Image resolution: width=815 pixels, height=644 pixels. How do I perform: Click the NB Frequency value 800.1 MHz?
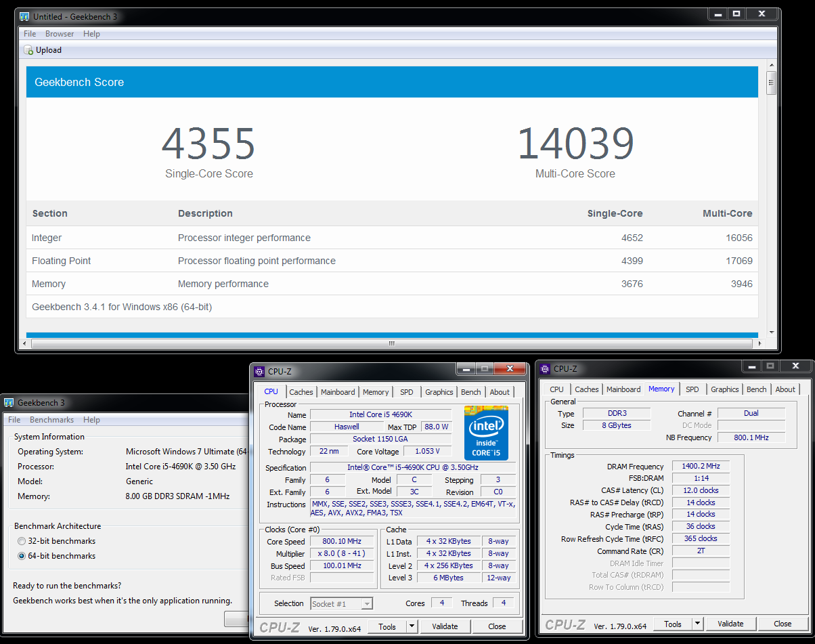751,437
